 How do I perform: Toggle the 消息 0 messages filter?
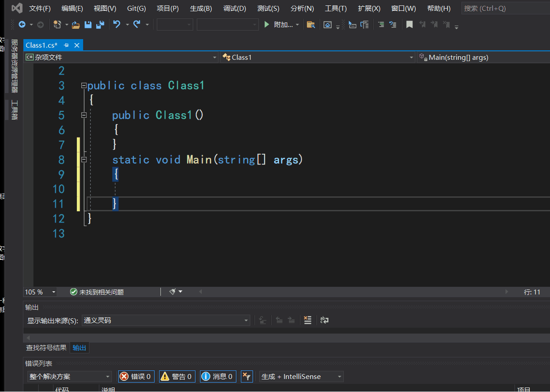click(x=218, y=376)
